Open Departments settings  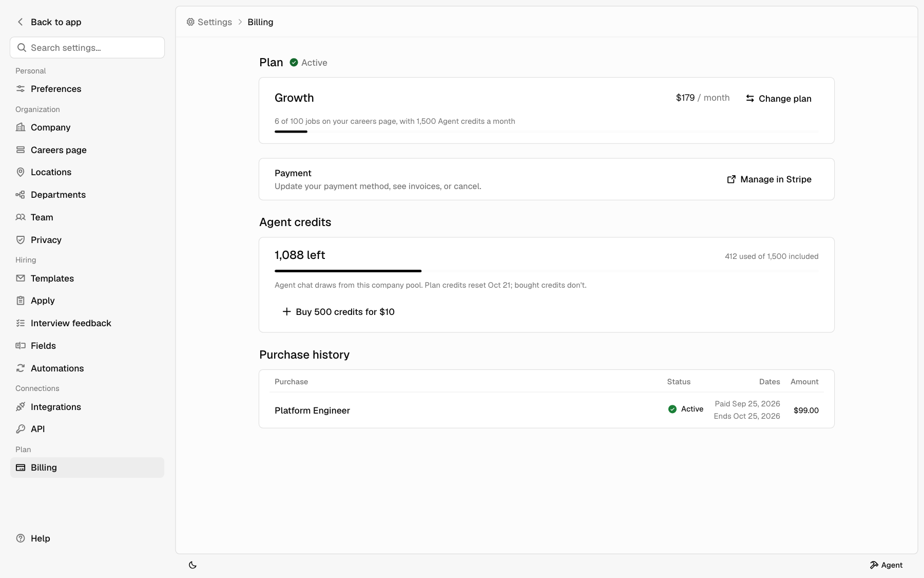tap(87, 195)
